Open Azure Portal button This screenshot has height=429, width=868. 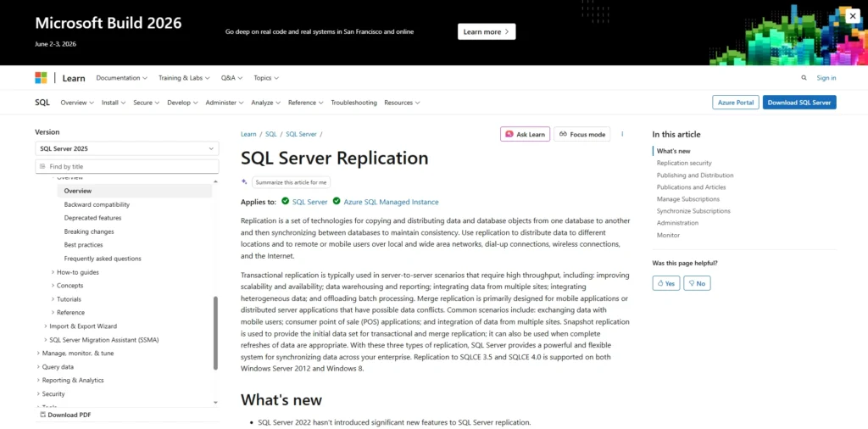[x=735, y=103]
